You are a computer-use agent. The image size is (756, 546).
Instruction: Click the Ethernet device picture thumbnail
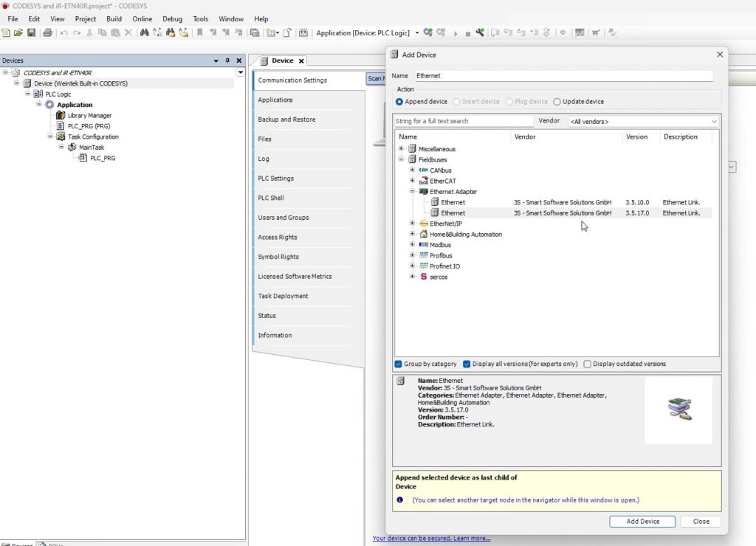(679, 409)
